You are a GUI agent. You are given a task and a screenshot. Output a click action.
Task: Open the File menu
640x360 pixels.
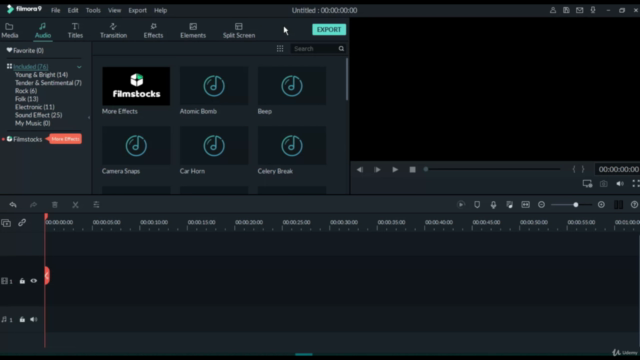tap(56, 10)
